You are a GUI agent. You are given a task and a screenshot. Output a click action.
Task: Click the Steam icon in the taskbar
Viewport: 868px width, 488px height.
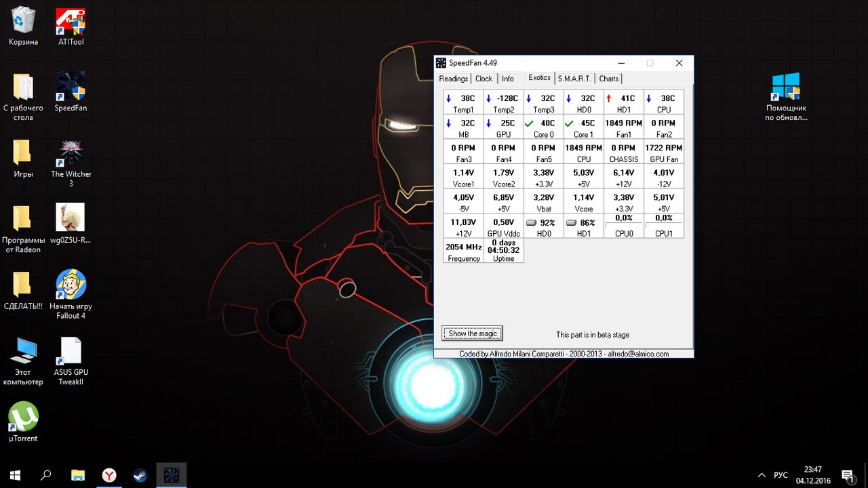[x=140, y=475]
